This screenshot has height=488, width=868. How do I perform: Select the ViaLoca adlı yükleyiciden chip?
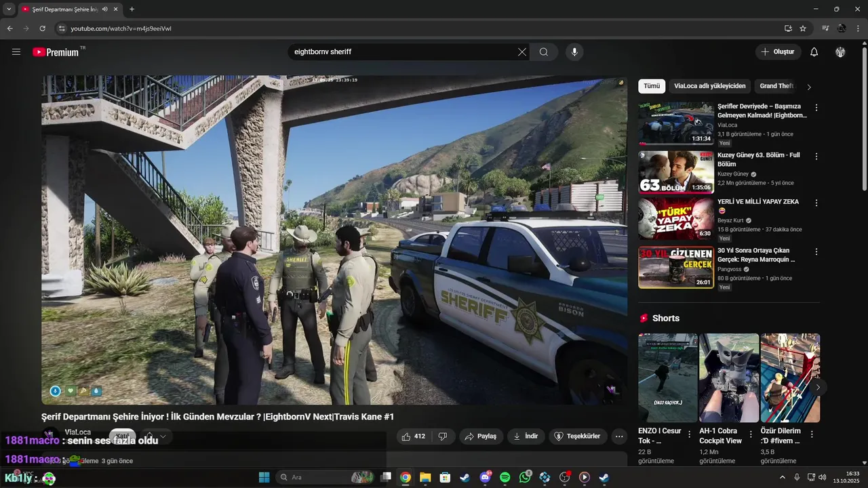click(x=710, y=86)
